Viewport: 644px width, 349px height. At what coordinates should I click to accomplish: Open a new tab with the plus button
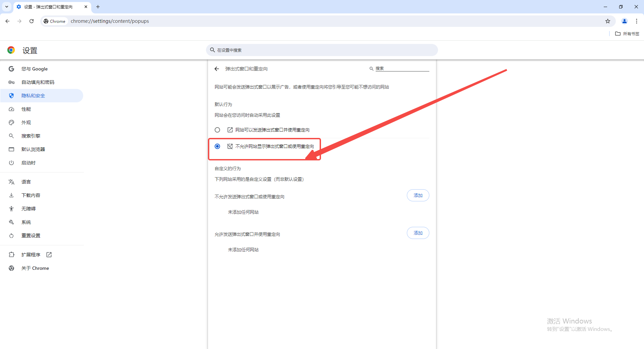point(98,7)
